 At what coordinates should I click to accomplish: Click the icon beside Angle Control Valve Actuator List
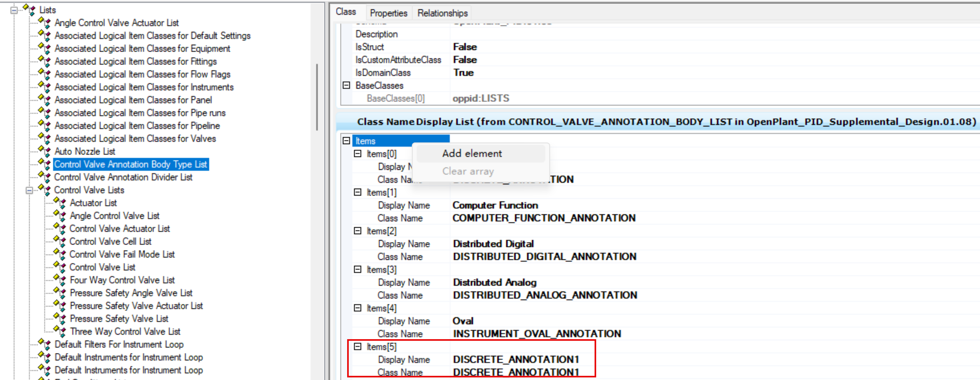pyautogui.click(x=44, y=23)
